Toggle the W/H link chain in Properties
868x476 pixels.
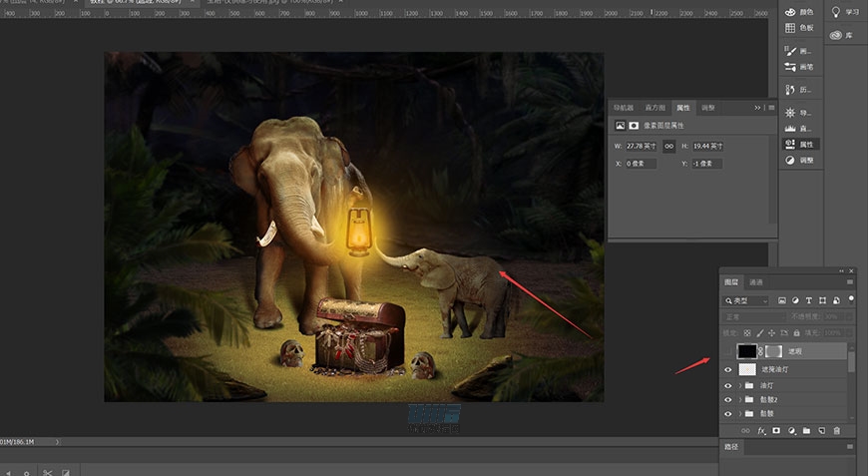click(669, 146)
